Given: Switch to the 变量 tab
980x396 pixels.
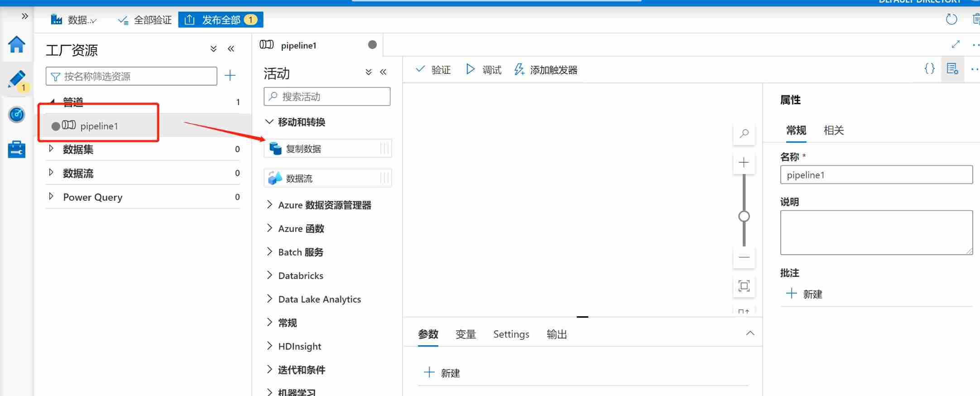Looking at the screenshot, I should click(x=466, y=334).
